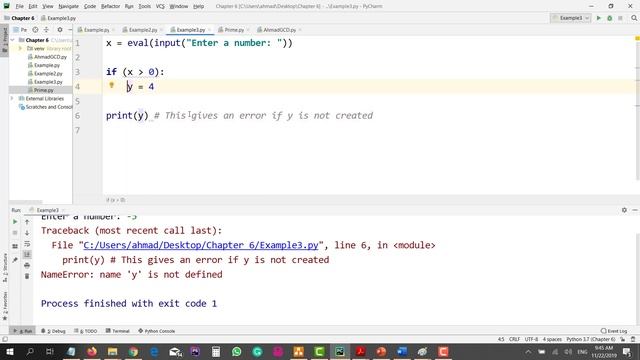Click the down-the-stack-trace arrow icon
This screenshot has width=640, height=360.
[27, 233]
